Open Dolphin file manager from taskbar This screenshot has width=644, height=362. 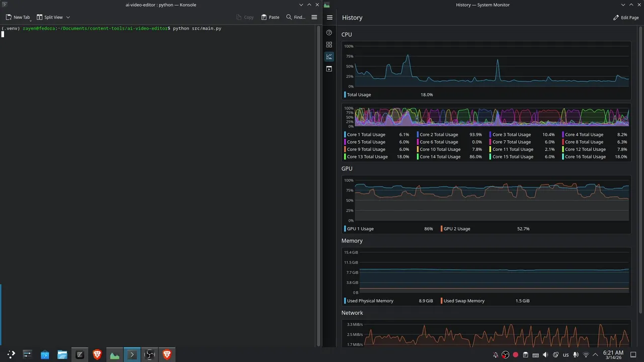tap(62, 354)
